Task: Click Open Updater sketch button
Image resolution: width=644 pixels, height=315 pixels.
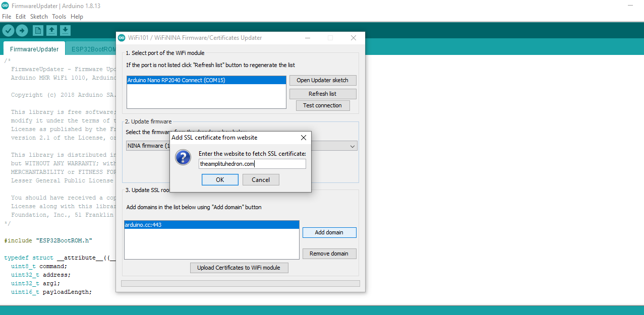Action: (x=322, y=80)
